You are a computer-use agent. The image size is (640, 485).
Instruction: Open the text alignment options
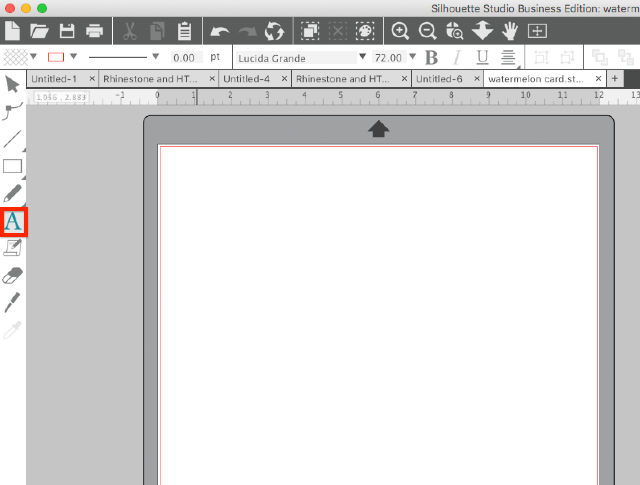click(x=508, y=58)
